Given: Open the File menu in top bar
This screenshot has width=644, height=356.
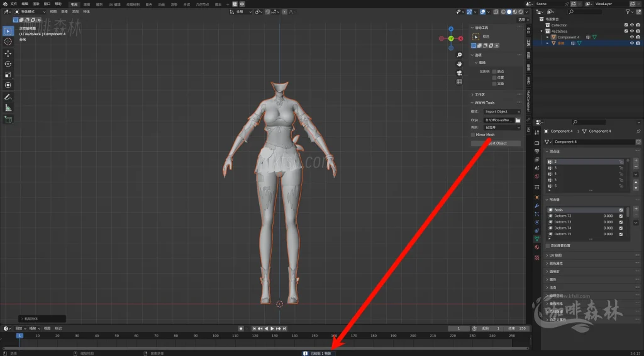Looking at the screenshot, I should (14, 4).
